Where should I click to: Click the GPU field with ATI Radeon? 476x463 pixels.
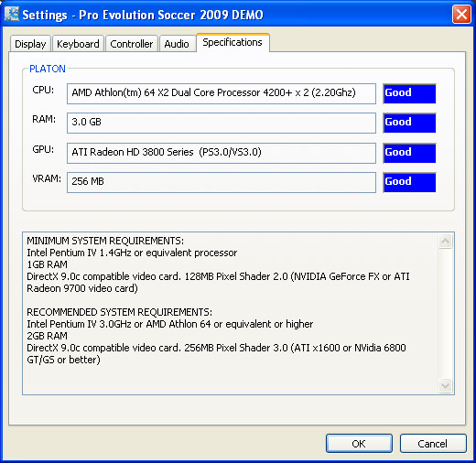point(222,153)
